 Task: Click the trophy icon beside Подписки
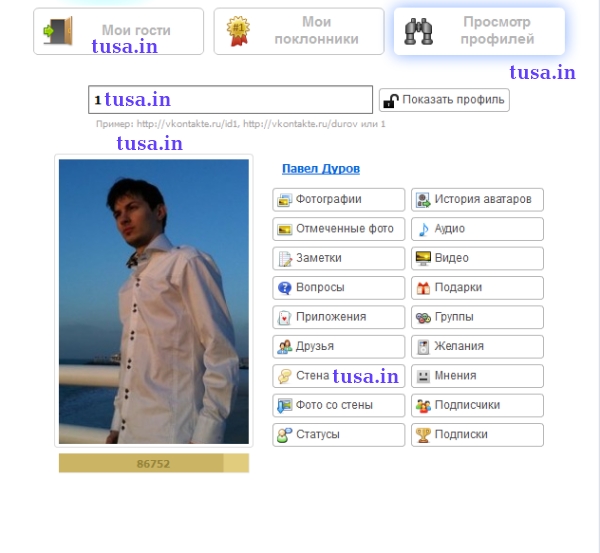click(x=423, y=435)
